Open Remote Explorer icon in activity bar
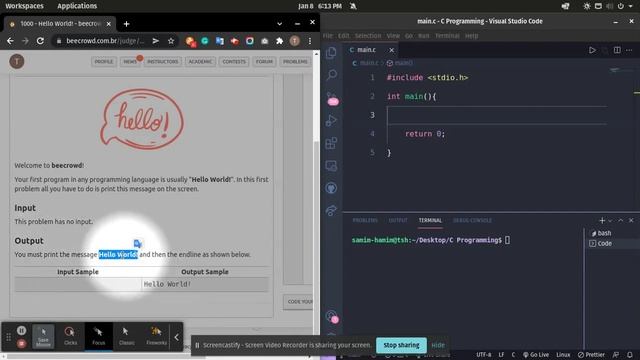 [x=331, y=166]
